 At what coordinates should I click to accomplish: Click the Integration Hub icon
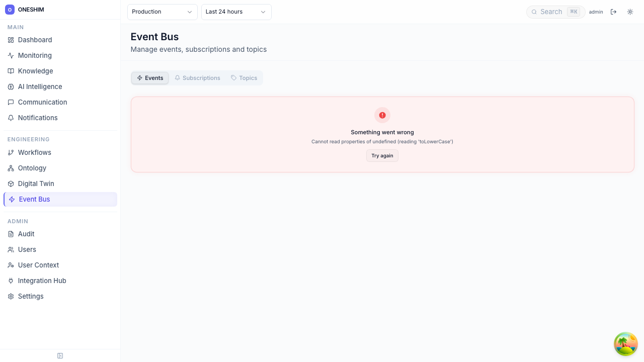[x=10, y=281]
